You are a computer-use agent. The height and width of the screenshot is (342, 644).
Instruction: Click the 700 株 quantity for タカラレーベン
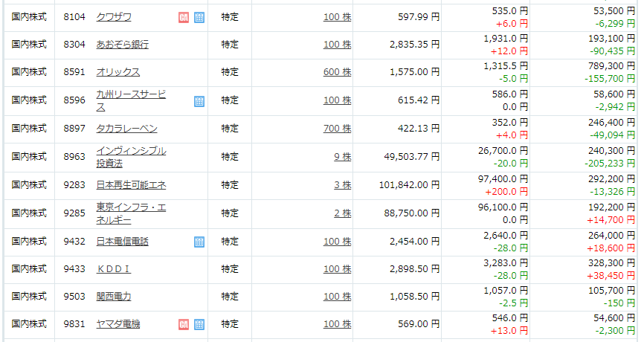pos(337,129)
